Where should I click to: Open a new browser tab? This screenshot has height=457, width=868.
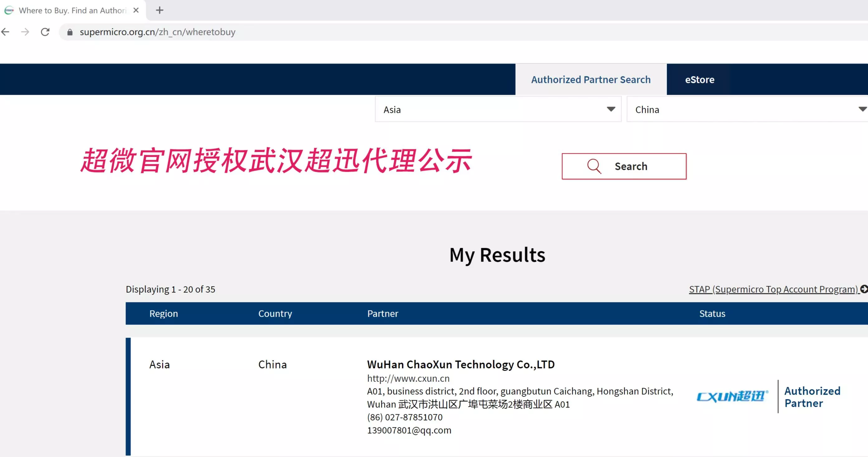[160, 11]
